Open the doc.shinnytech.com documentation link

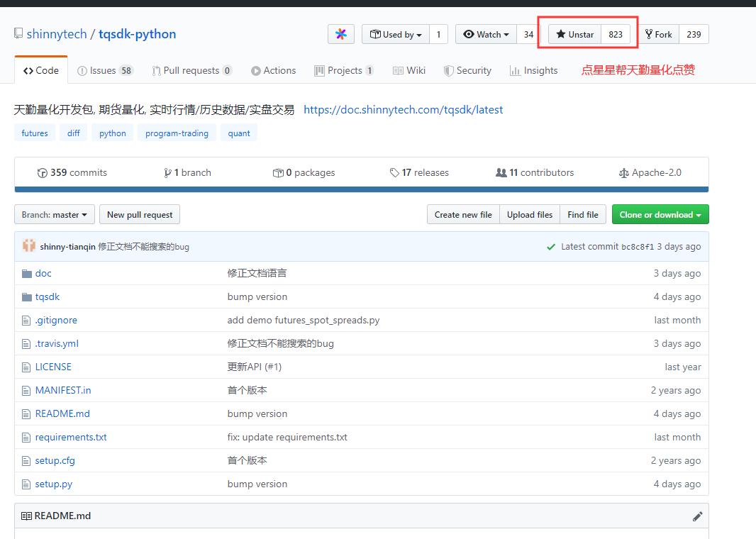(403, 110)
